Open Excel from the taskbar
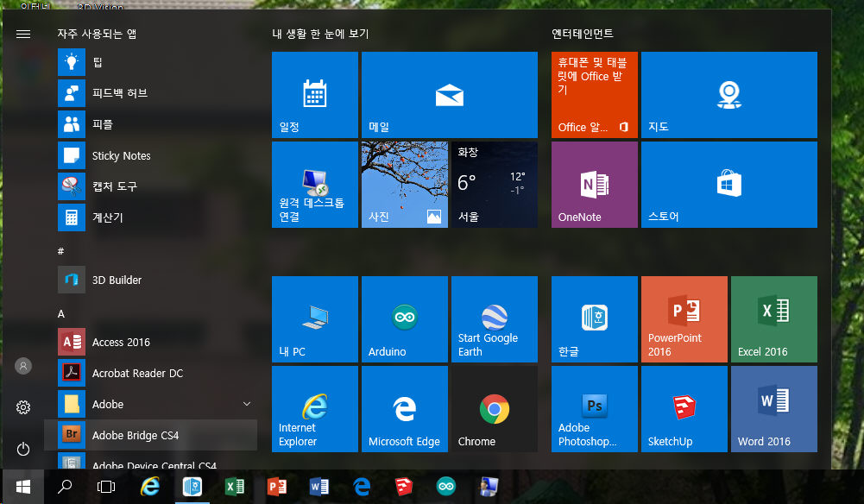 (x=235, y=487)
